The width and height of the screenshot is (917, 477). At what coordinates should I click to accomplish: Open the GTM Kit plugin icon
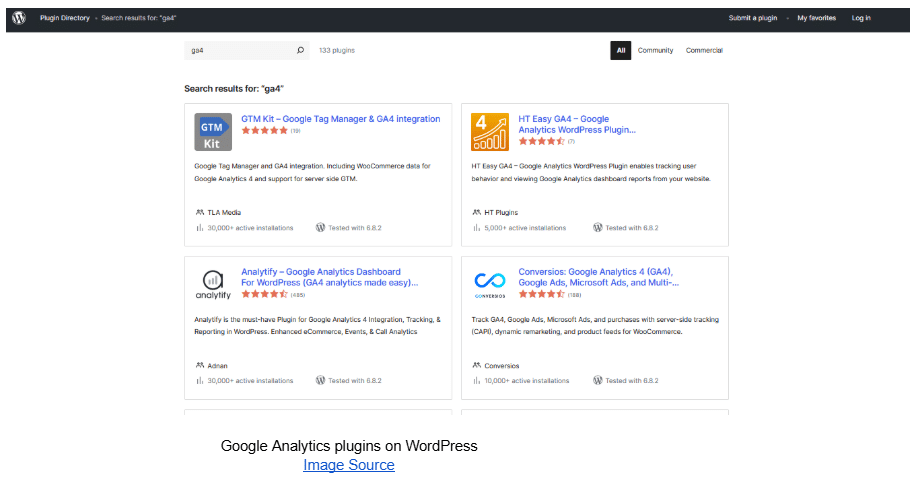(213, 132)
